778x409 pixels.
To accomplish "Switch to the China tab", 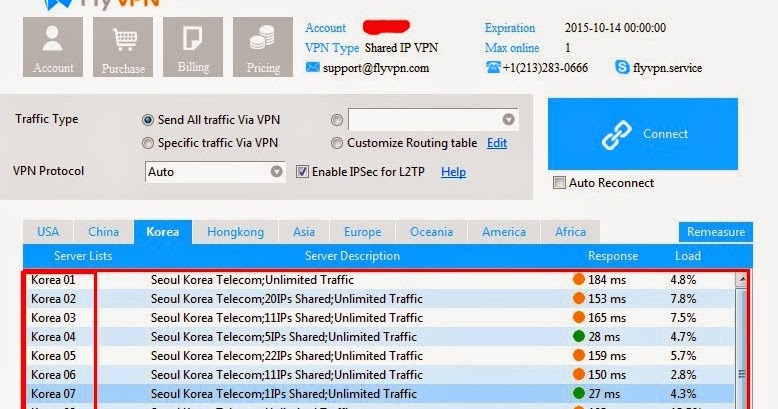I will pos(103,232).
